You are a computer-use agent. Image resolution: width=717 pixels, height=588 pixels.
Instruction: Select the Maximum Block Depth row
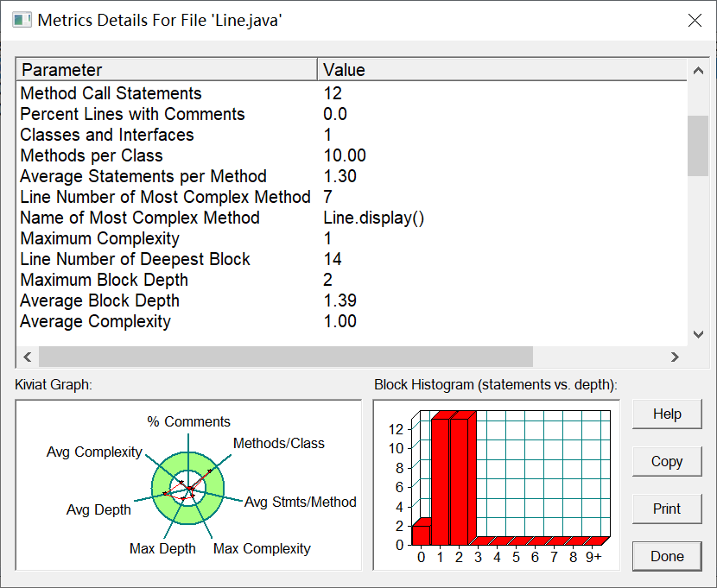click(352, 280)
